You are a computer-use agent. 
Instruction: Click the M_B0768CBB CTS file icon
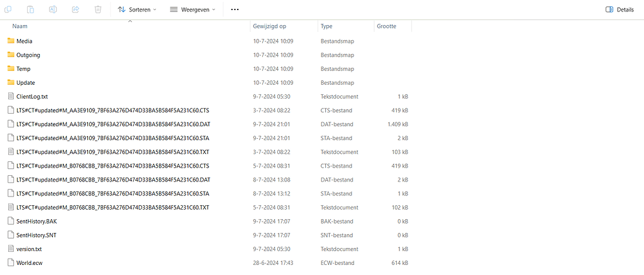11,166
